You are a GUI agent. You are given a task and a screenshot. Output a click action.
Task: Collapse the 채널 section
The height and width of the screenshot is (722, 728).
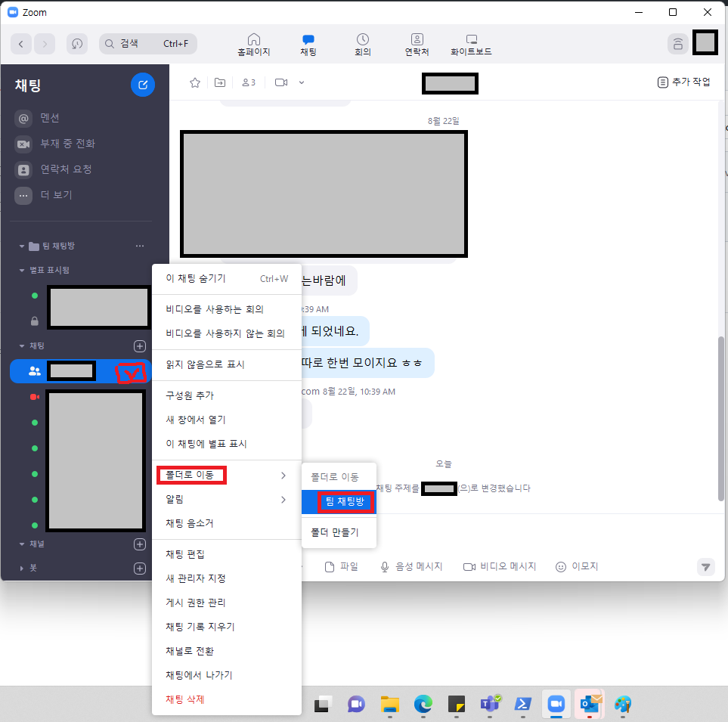pos(22,544)
